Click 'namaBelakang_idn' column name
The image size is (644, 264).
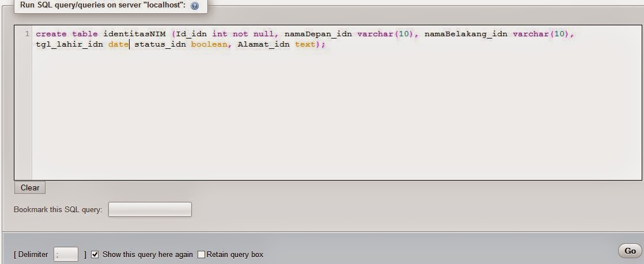[x=466, y=34]
